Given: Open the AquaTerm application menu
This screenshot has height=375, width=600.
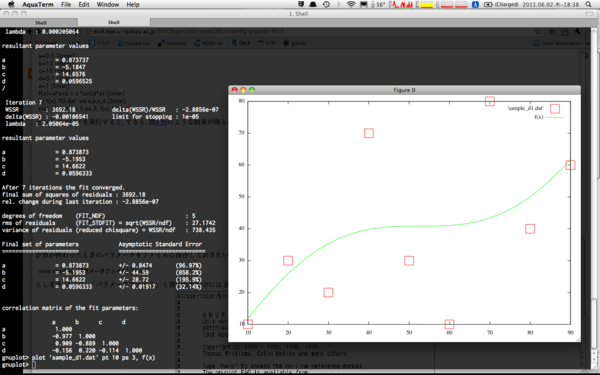Looking at the screenshot, I should point(38,4).
